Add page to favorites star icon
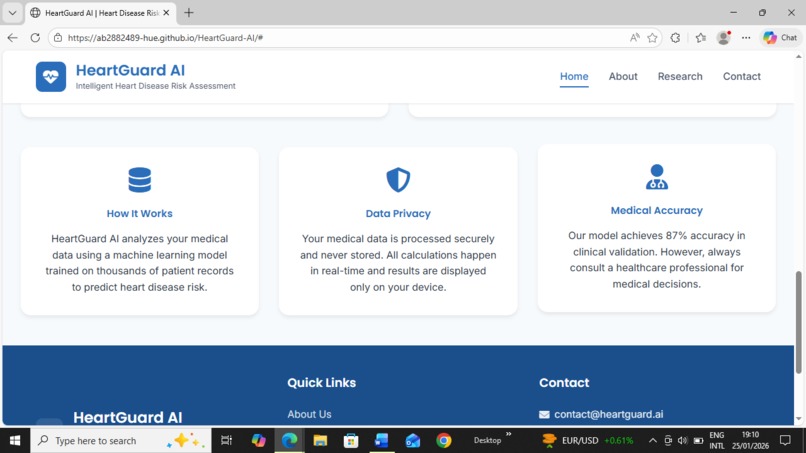 click(652, 38)
